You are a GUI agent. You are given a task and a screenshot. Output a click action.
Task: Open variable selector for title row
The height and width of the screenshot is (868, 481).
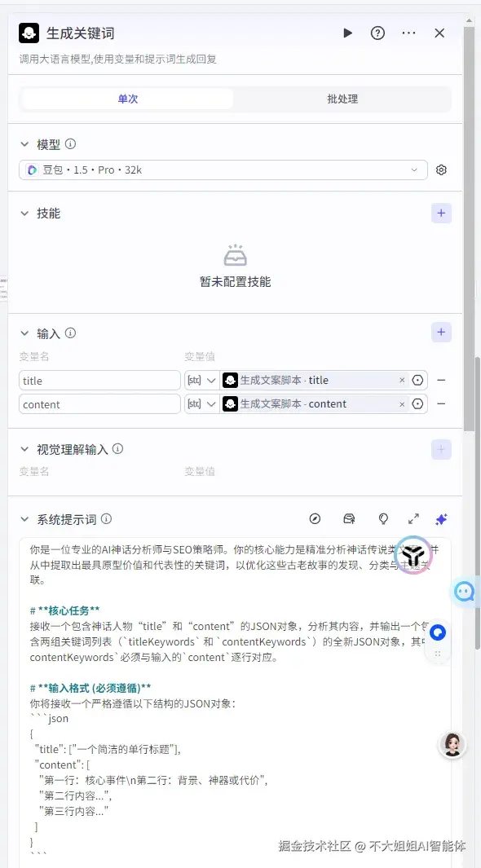(418, 381)
